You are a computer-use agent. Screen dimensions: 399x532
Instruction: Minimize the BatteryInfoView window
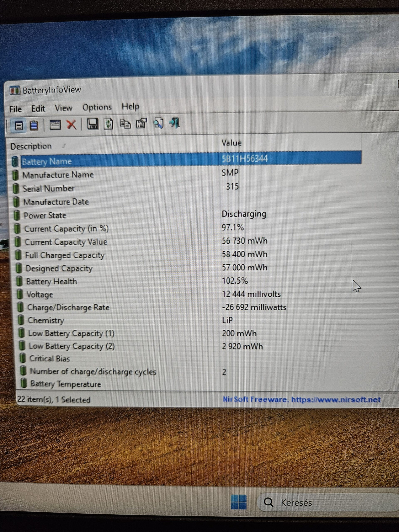tap(368, 84)
